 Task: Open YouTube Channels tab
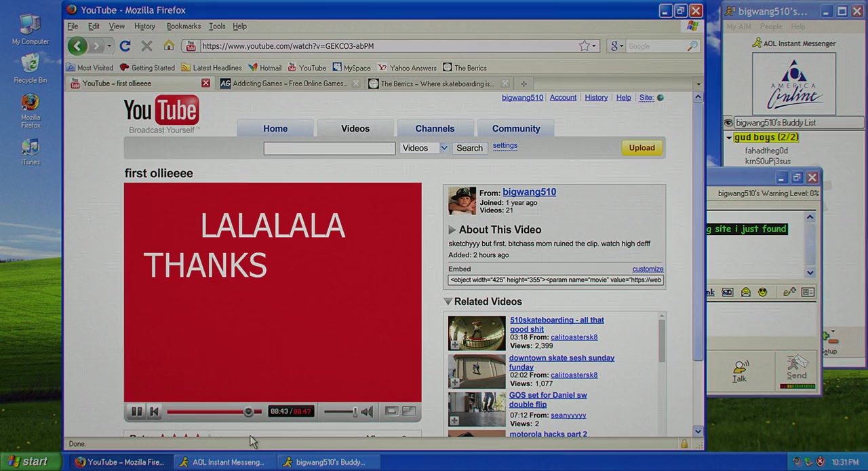pyautogui.click(x=435, y=128)
